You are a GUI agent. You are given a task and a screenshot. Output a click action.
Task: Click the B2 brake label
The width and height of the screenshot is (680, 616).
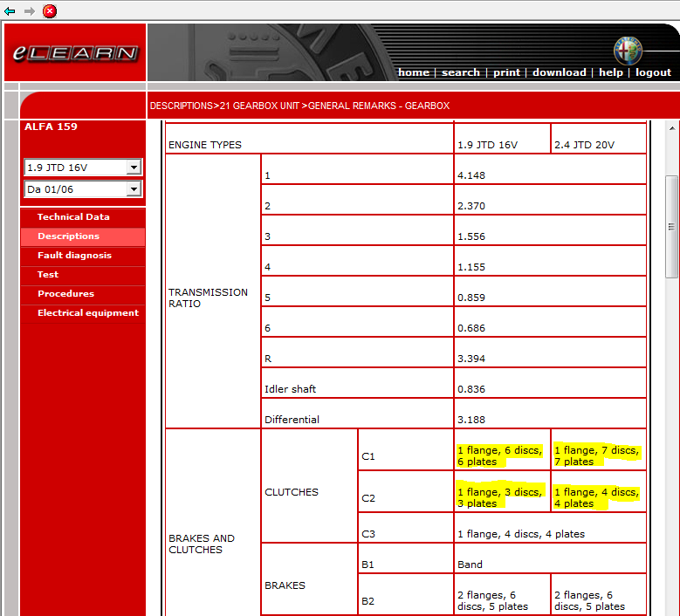(367, 601)
